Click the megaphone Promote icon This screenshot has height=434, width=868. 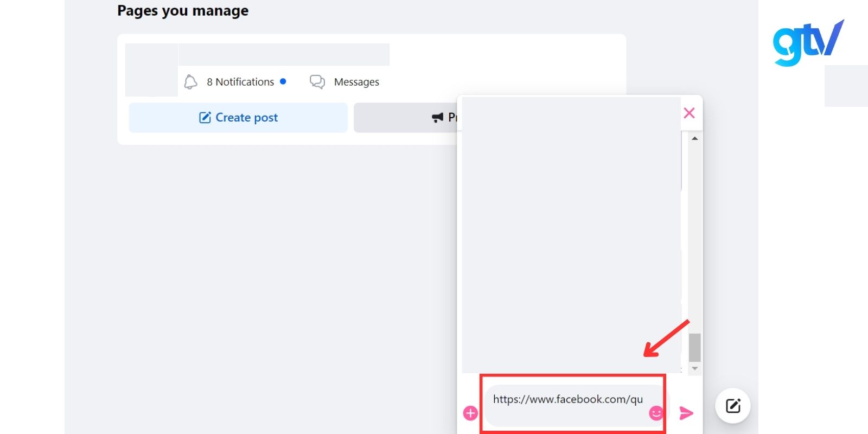[x=437, y=118]
